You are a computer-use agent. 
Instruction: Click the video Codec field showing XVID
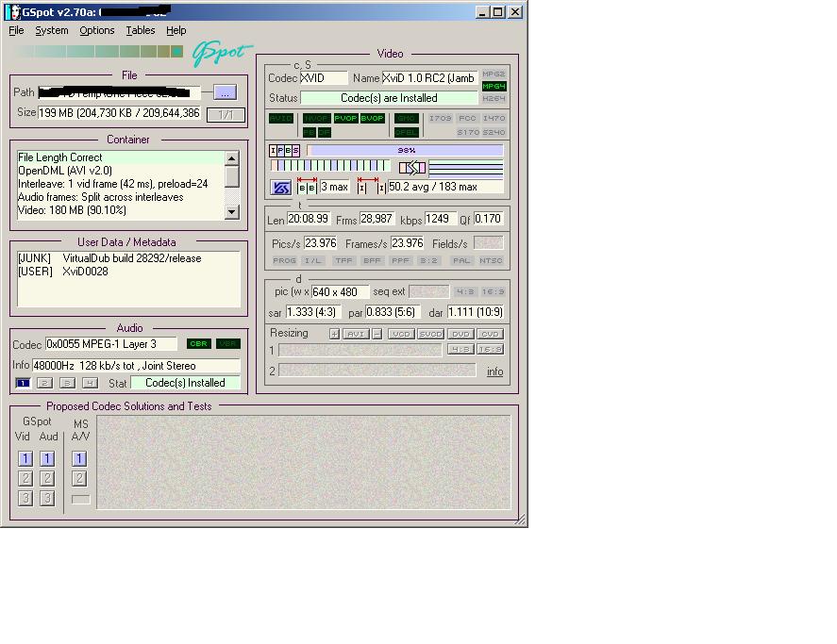(324, 78)
